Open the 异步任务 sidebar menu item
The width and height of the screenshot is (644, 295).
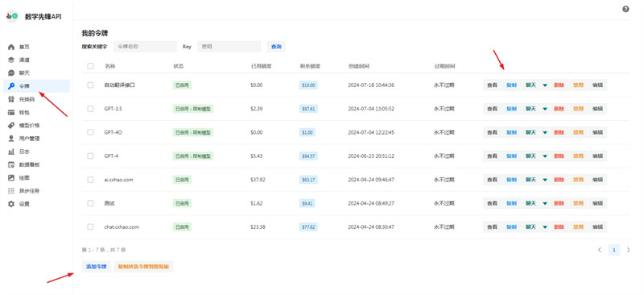coord(36,191)
